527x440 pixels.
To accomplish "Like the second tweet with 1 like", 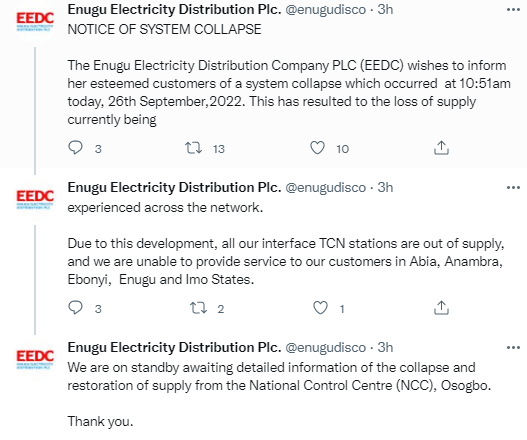I will pyautogui.click(x=320, y=308).
